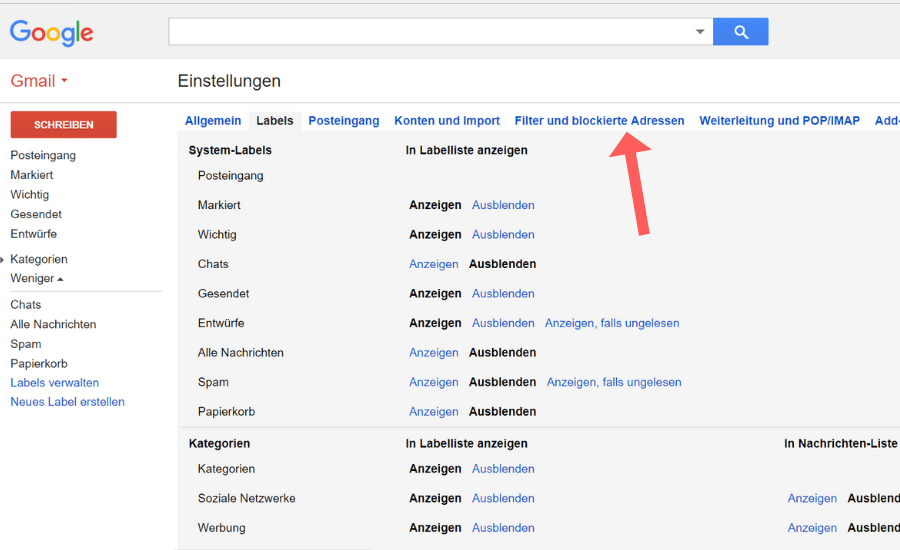
Task: Open the Filter und blockierte Adressen tab
Action: [x=599, y=121]
